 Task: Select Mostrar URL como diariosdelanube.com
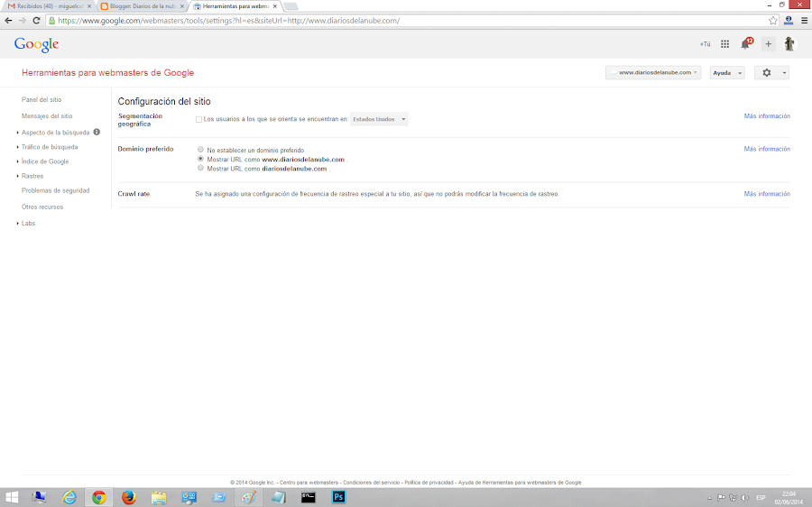(x=200, y=168)
